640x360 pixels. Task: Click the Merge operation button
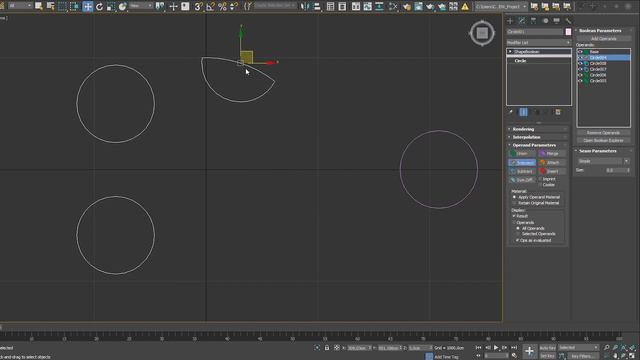tap(552, 153)
